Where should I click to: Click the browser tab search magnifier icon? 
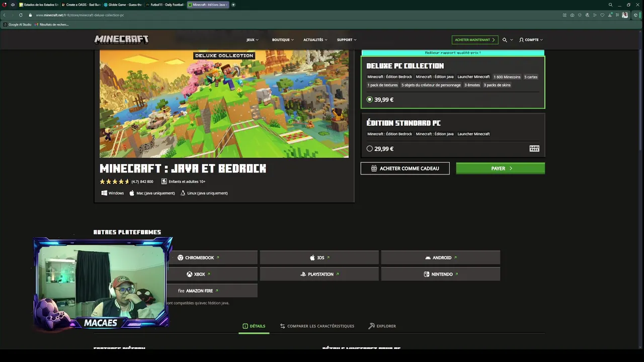click(610, 5)
